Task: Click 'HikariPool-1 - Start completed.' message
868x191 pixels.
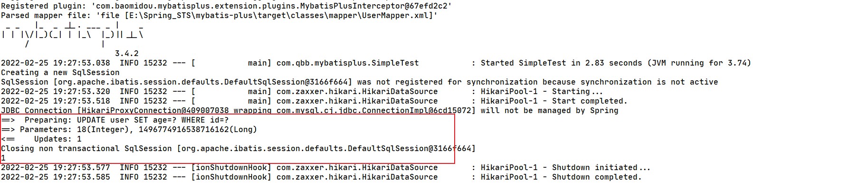Action: point(553,101)
